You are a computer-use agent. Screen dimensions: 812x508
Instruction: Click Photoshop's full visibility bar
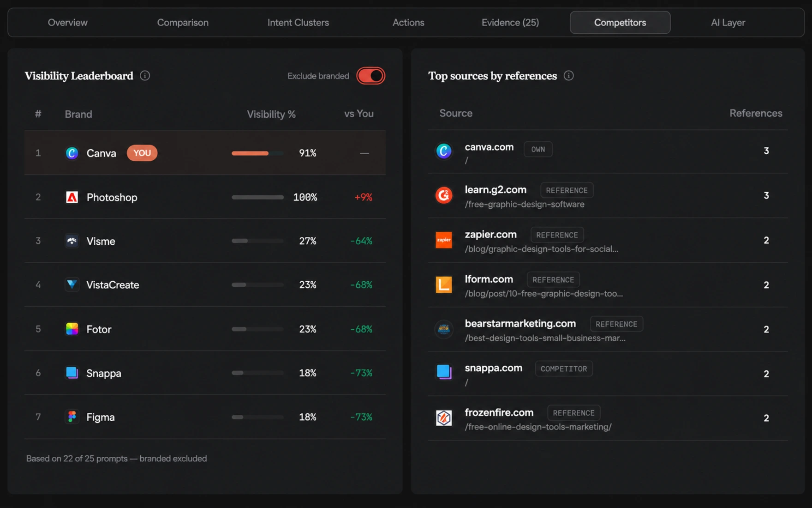(x=257, y=197)
